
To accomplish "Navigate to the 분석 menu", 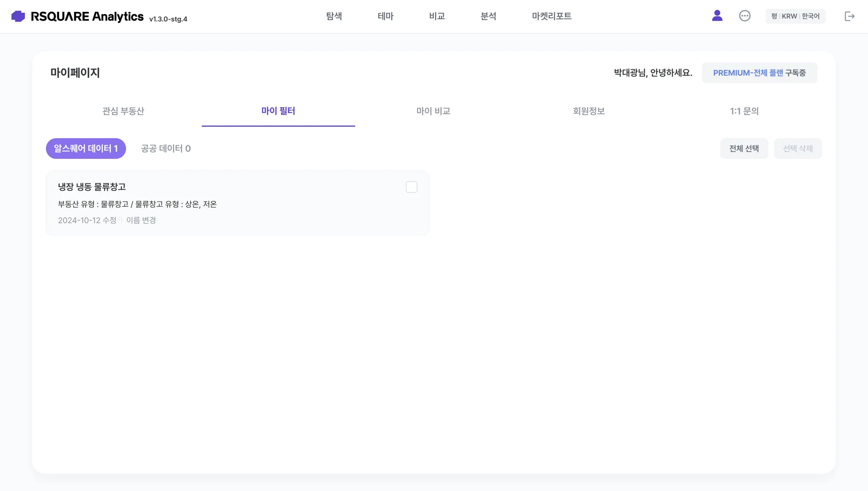I will point(488,16).
